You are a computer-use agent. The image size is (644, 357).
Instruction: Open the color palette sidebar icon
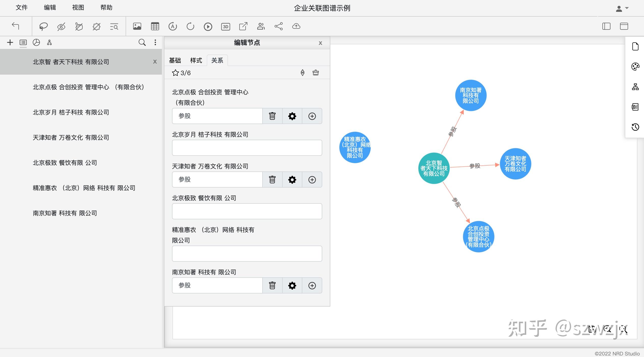pos(635,67)
